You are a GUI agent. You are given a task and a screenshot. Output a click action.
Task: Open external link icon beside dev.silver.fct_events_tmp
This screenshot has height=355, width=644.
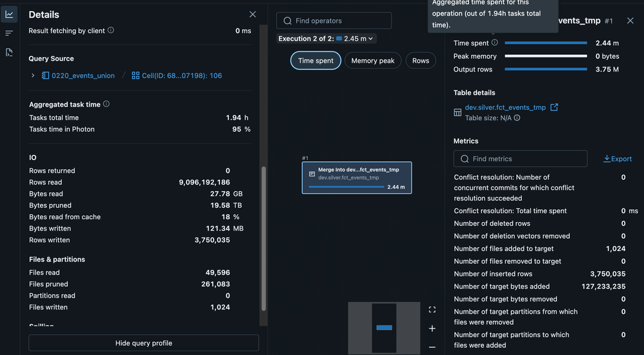[x=554, y=108]
